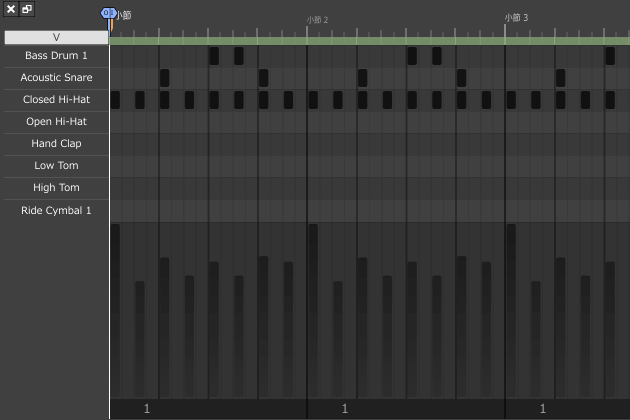Toggle first Acoustic Snare note in measure 1
The image size is (630, 420).
164,78
